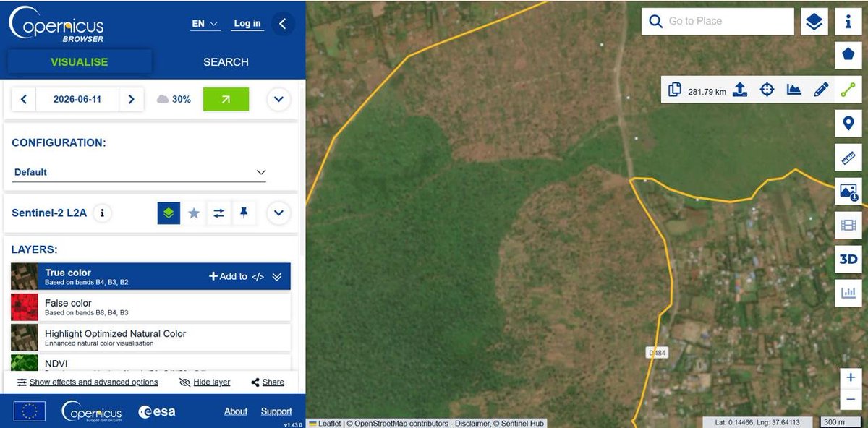Click the Log in link
This screenshot has width=868, height=428.
(247, 24)
